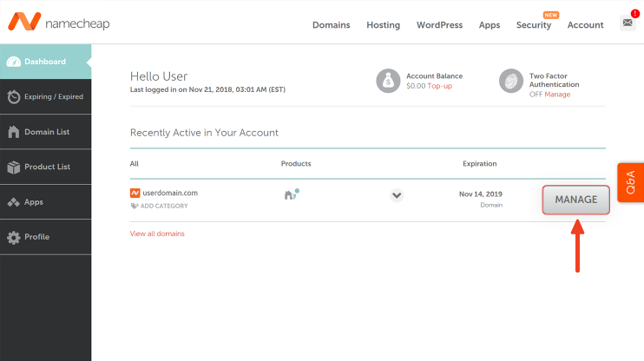Open the Account menu
The image size is (644, 361).
click(x=585, y=25)
